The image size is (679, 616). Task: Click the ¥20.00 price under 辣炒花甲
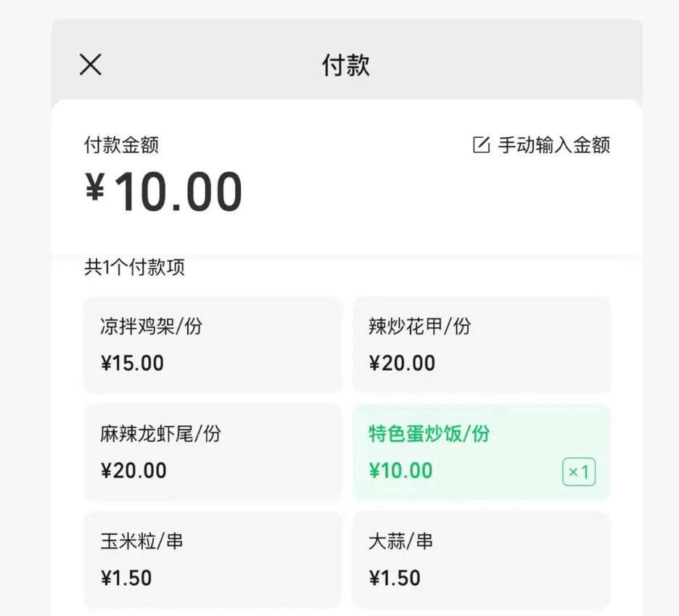point(401,364)
